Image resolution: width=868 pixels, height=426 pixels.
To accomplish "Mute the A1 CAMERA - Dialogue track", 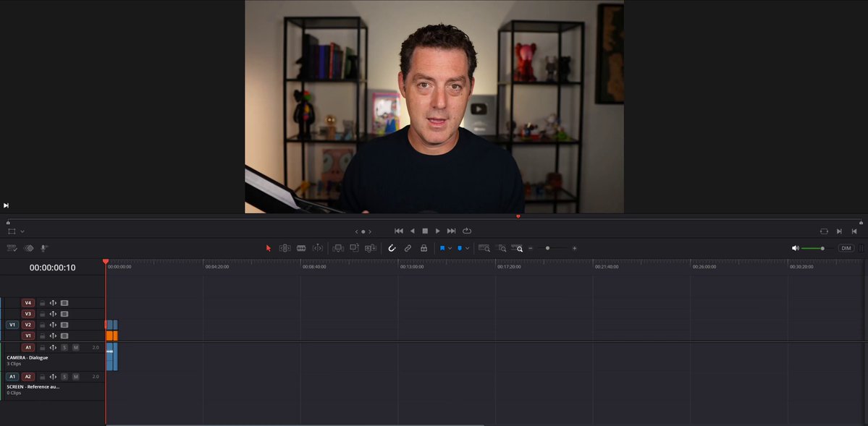I will click(76, 347).
